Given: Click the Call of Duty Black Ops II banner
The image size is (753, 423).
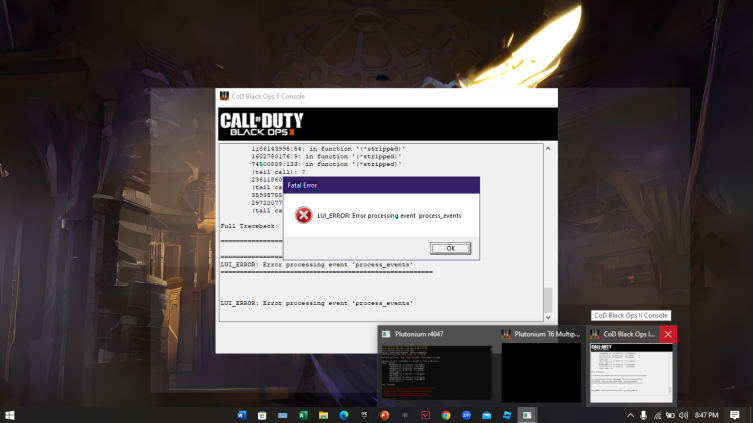Looking at the screenshot, I should (388, 124).
